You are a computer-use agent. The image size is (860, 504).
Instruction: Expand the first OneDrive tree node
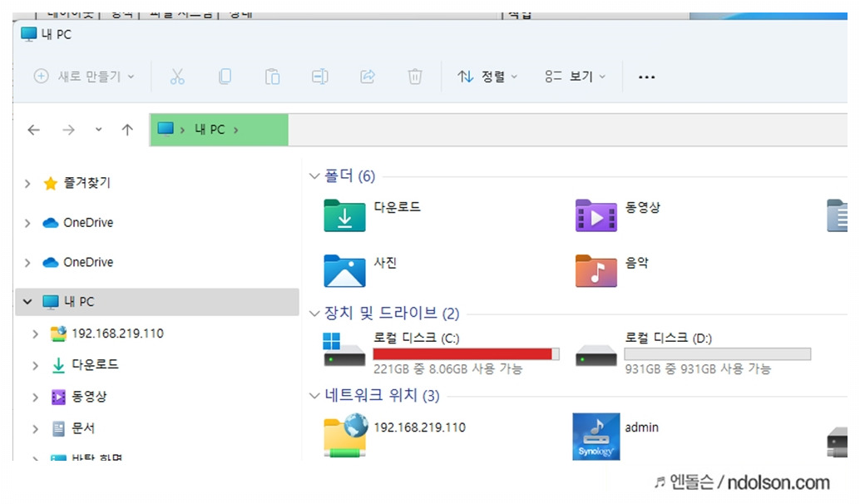pyautogui.click(x=27, y=223)
